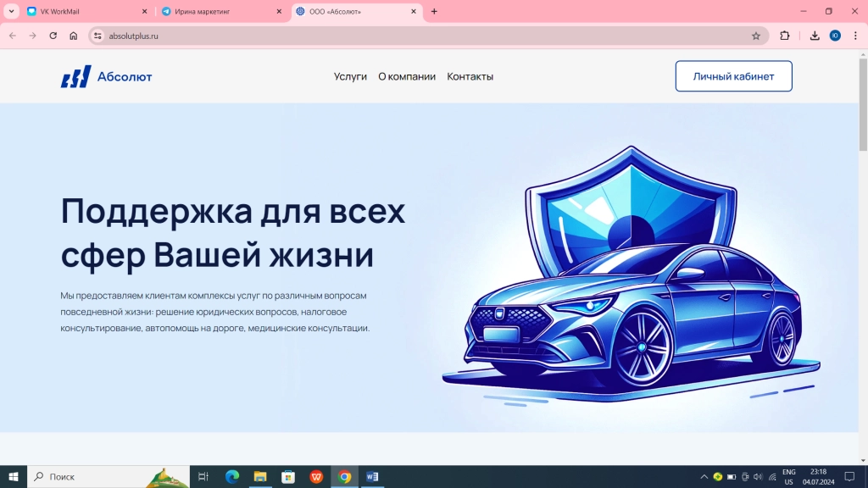Click the Личный кабинет button
Image resolution: width=868 pixels, height=488 pixels.
[733, 76]
